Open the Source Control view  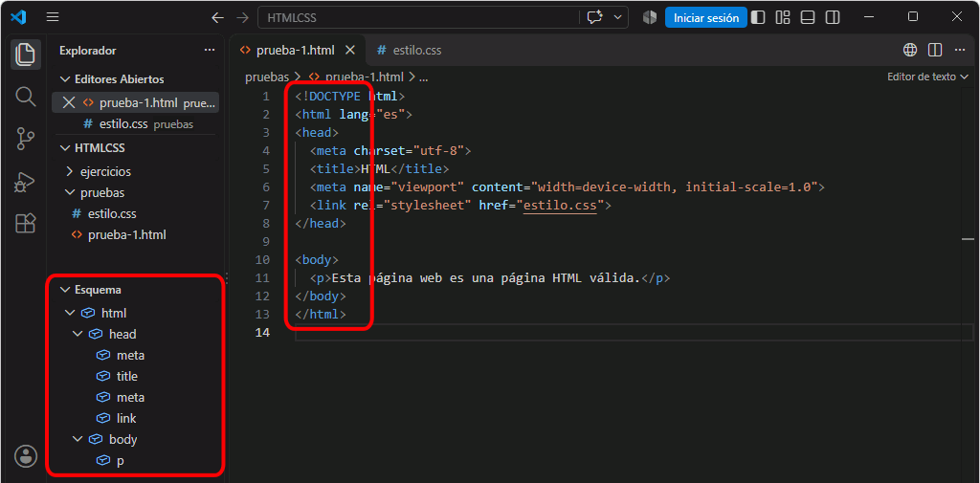coord(25,139)
